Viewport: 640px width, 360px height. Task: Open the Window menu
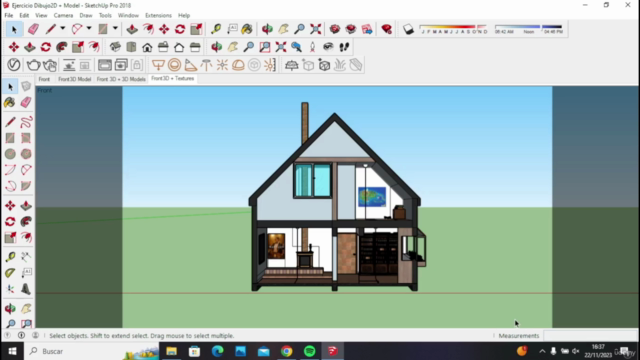coord(128,16)
